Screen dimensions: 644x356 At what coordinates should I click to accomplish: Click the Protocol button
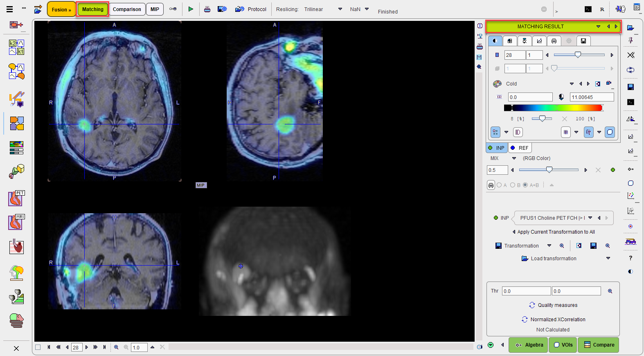tap(251, 9)
